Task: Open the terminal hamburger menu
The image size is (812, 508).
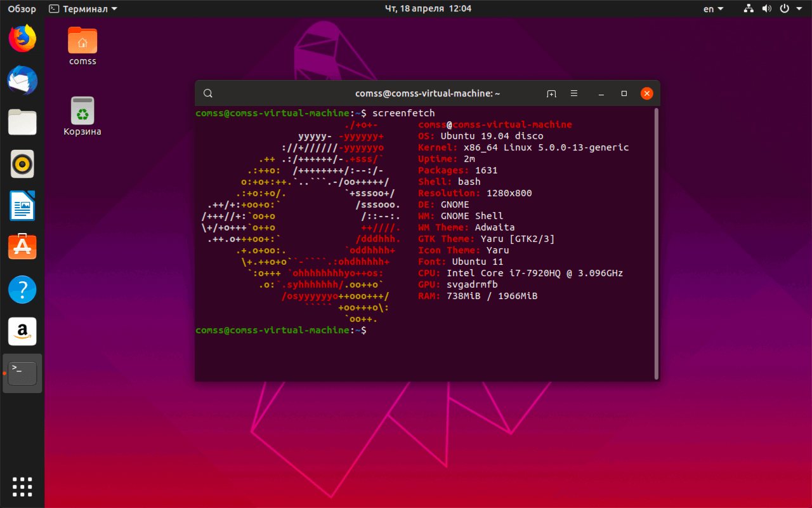Action: click(x=574, y=93)
